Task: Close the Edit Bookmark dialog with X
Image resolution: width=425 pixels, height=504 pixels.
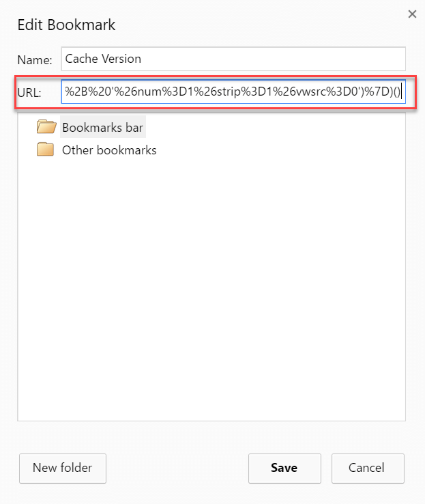Action: click(x=412, y=14)
